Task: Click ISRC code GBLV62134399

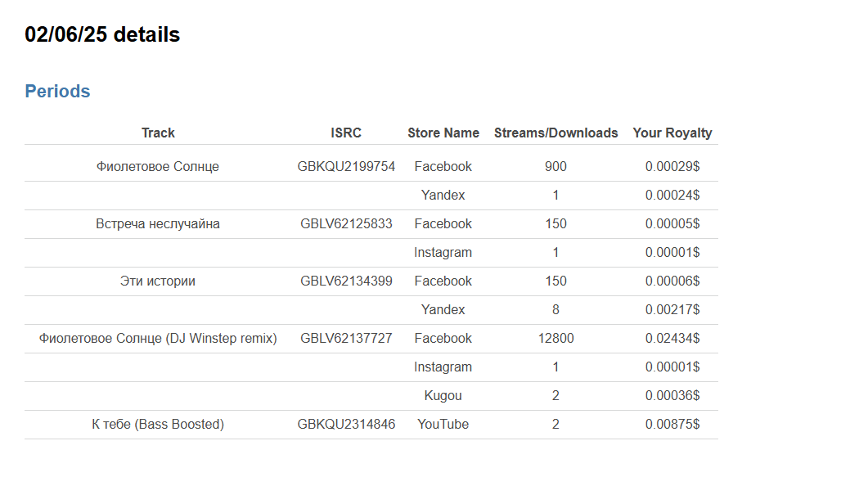Action: (x=346, y=281)
